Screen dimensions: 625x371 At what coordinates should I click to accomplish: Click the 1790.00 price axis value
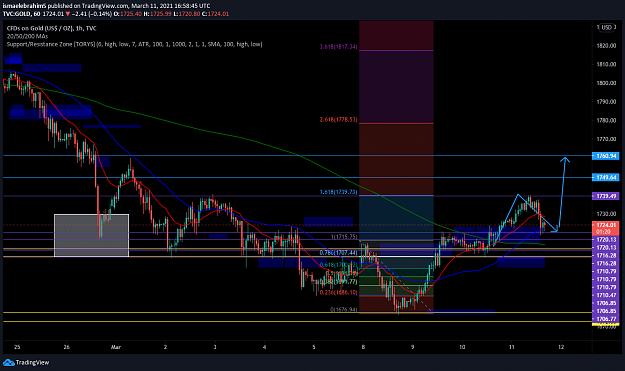pos(606,102)
